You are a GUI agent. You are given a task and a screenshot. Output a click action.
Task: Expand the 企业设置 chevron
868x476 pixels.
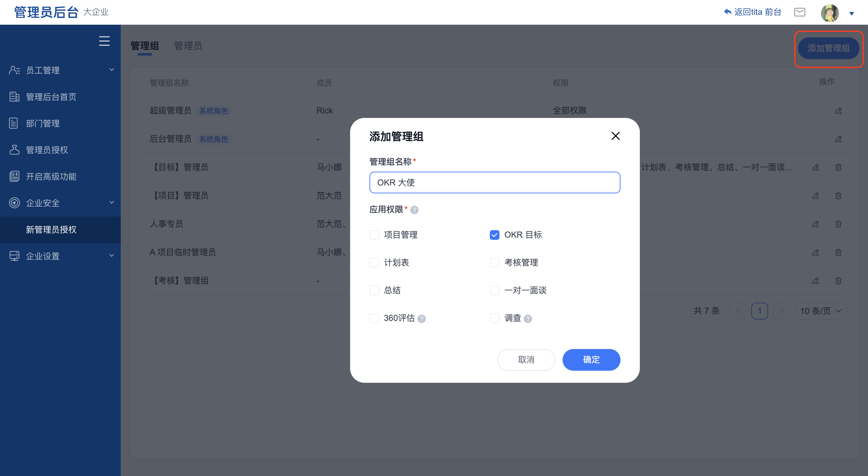tap(112, 256)
